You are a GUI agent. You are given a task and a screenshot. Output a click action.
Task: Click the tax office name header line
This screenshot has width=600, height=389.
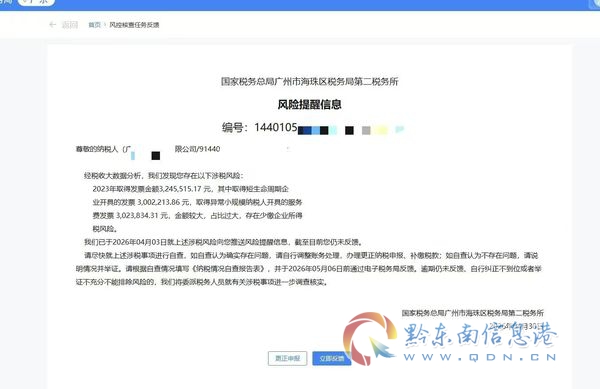[310, 81]
